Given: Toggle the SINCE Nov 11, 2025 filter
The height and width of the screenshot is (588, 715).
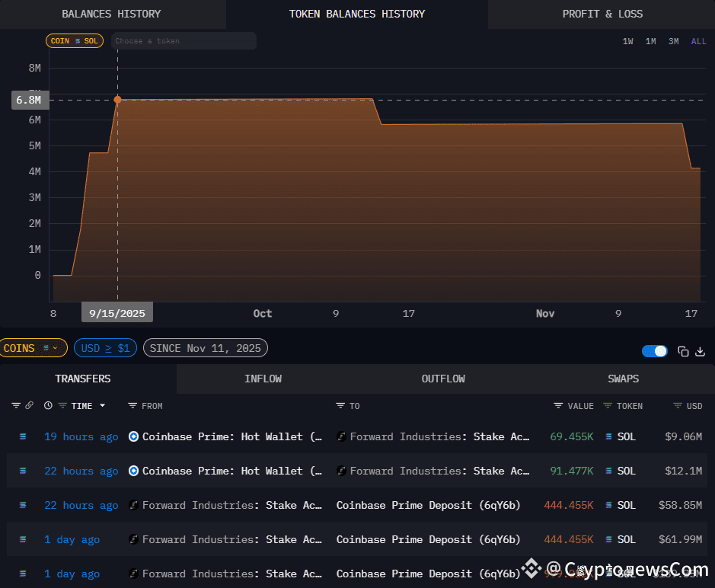Looking at the screenshot, I should [206, 347].
